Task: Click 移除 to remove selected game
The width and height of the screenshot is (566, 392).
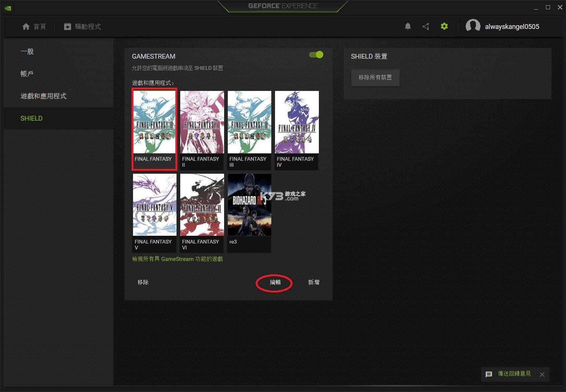Action: click(x=143, y=282)
